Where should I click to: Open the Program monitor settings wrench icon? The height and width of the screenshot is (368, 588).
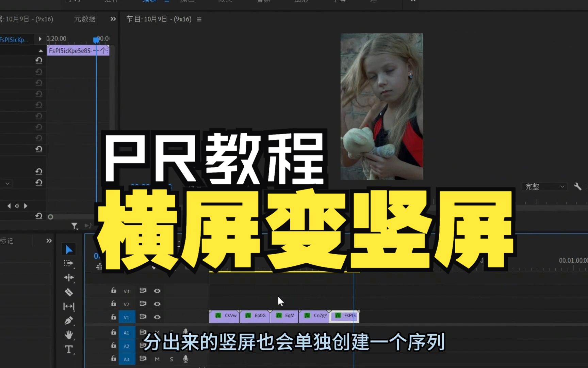[578, 186]
